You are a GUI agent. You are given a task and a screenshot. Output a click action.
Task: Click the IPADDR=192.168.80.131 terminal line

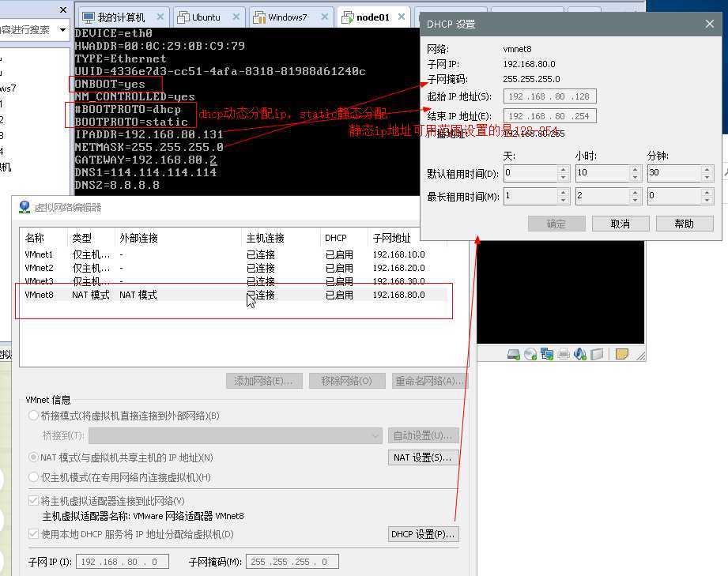coord(149,134)
